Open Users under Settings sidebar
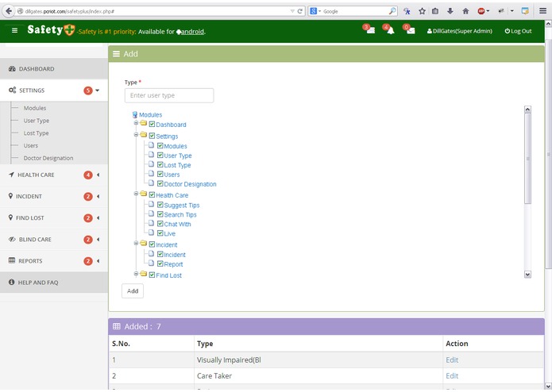Viewport: 552px width, 392px height. pos(31,145)
